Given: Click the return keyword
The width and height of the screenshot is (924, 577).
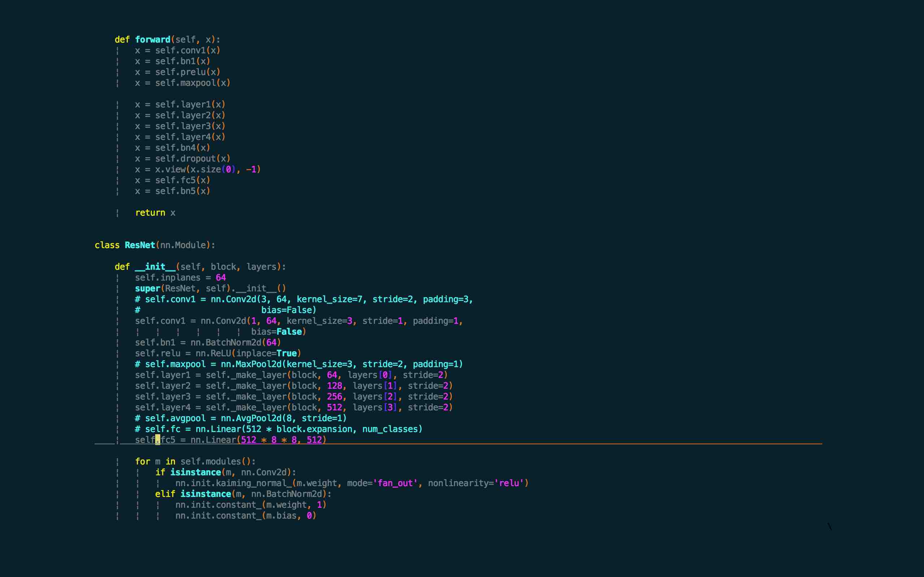Looking at the screenshot, I should click(150, 213).
